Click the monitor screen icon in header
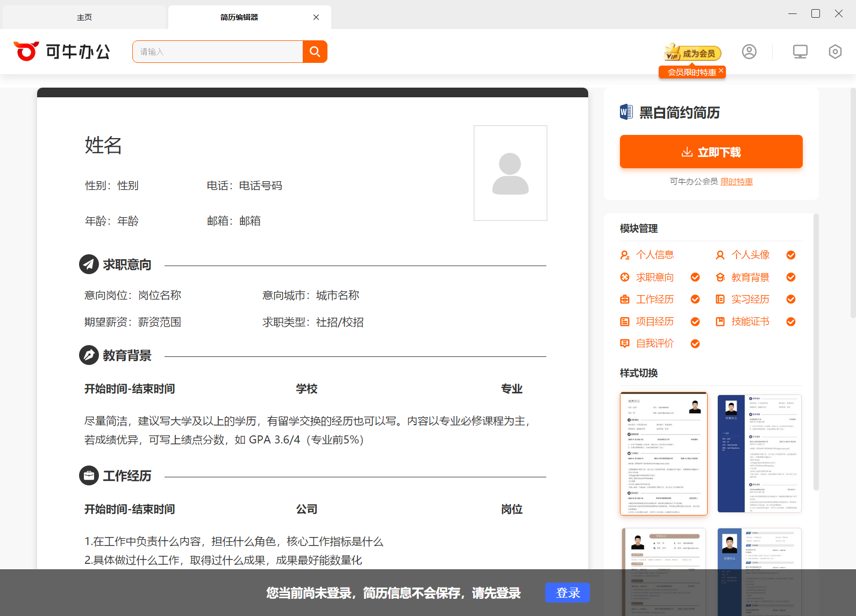Image resolution: width=856 pixels, height=616 pixels. click(800, 52)
